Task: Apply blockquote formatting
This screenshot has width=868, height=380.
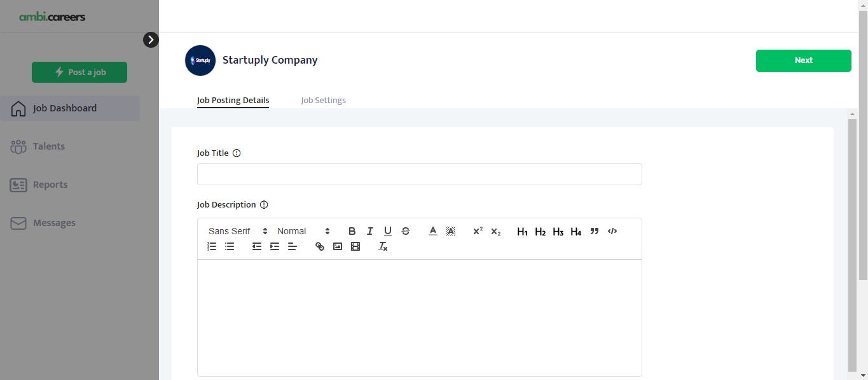Action: pos(595,231)
